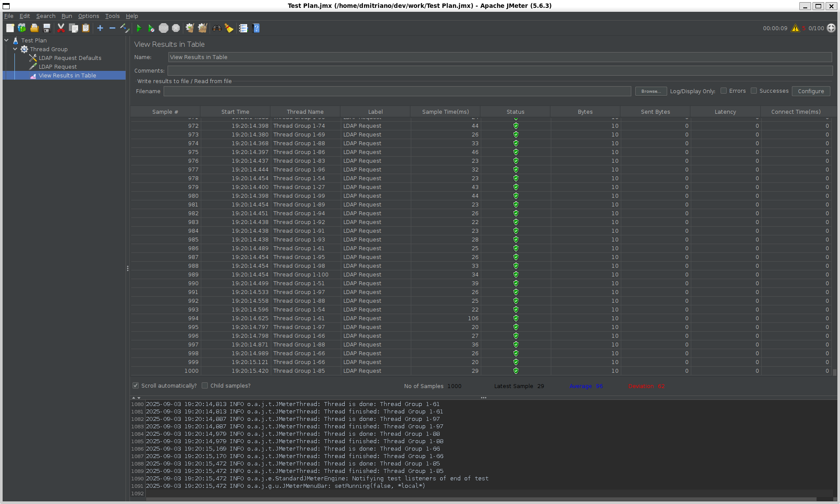Click the success status icon in row 985
The width and height of the screenshot is (840, 504).
516,239
